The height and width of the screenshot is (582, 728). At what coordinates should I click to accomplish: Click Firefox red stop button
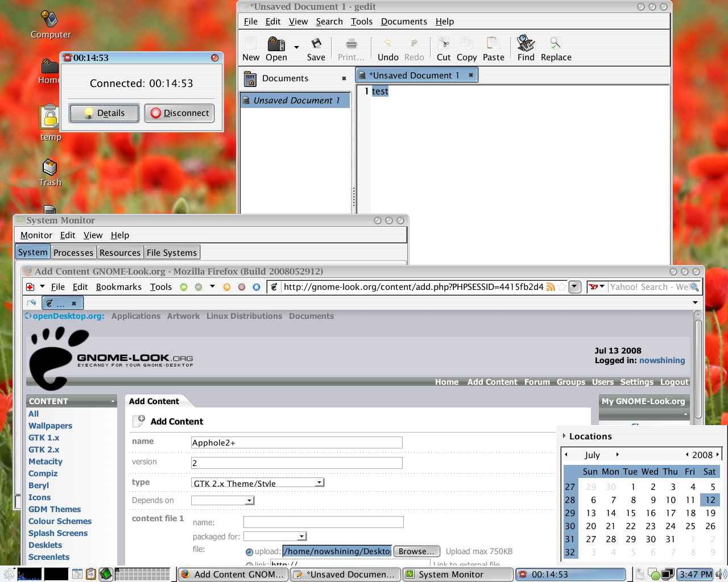tap(241, 287)
